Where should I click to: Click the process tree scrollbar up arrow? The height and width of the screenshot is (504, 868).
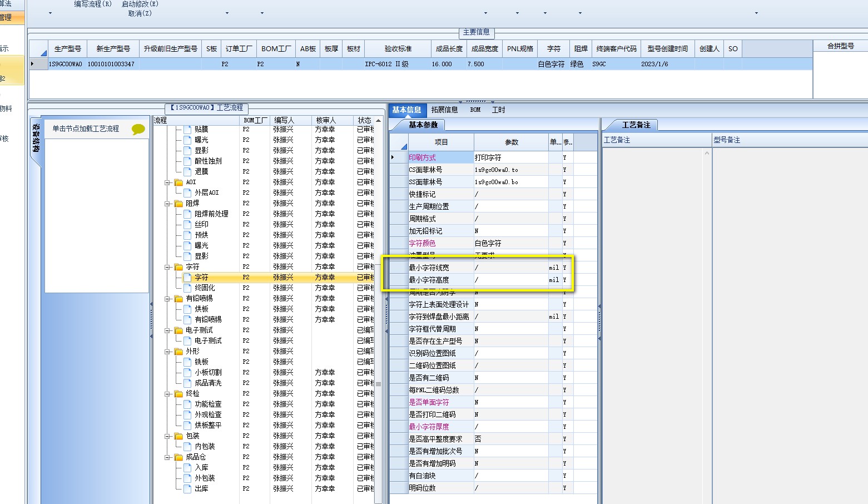379,120
